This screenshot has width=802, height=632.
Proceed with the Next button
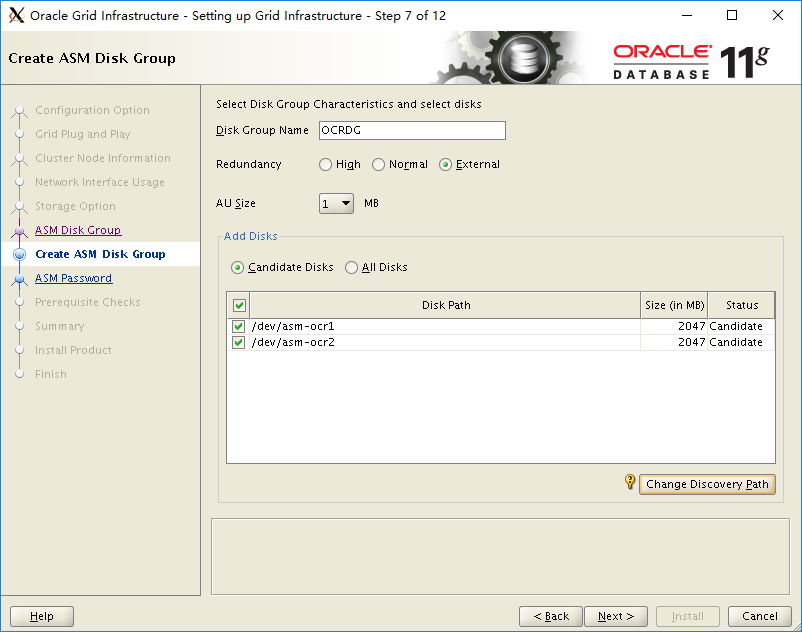616,616
